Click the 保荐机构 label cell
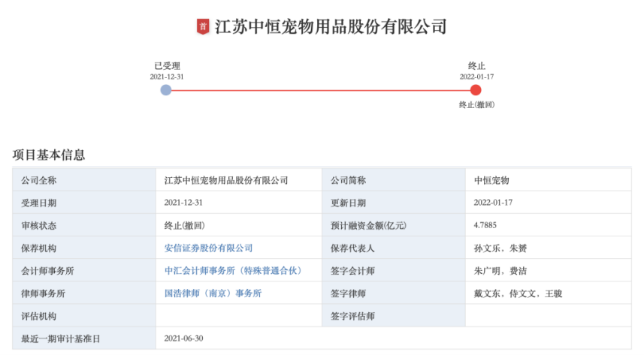Screen dimensions: 644x355 pos(84,248)
